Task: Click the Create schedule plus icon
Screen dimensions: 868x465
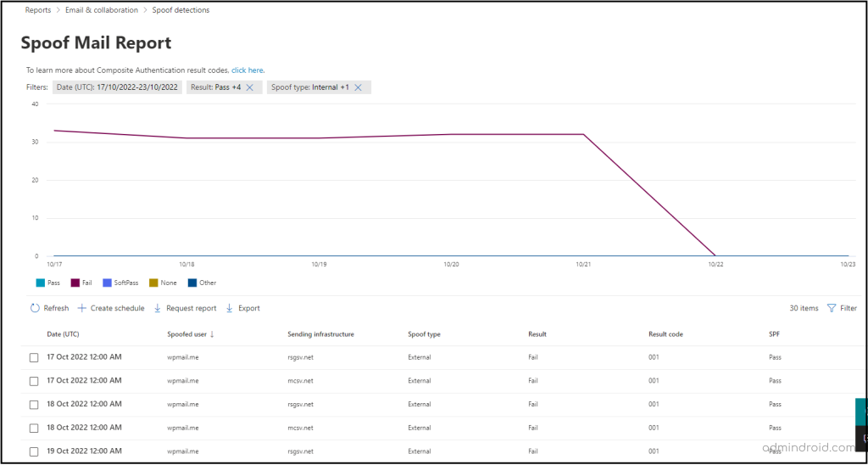Action: [82, 308]
